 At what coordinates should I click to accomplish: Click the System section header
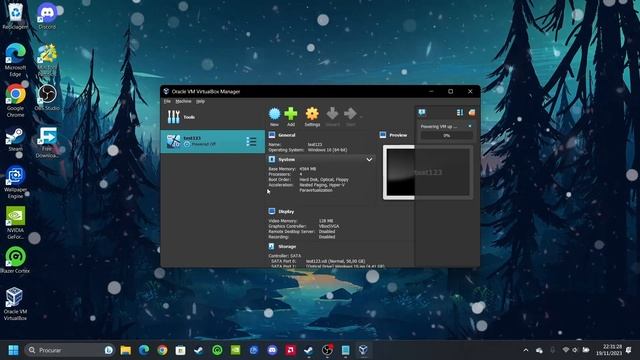click(287, 160)
